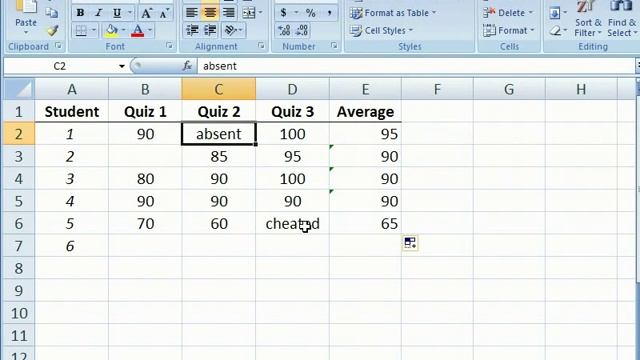Select column A header
640x360 pixels.
pyautogui.click(x=72, y=89)
